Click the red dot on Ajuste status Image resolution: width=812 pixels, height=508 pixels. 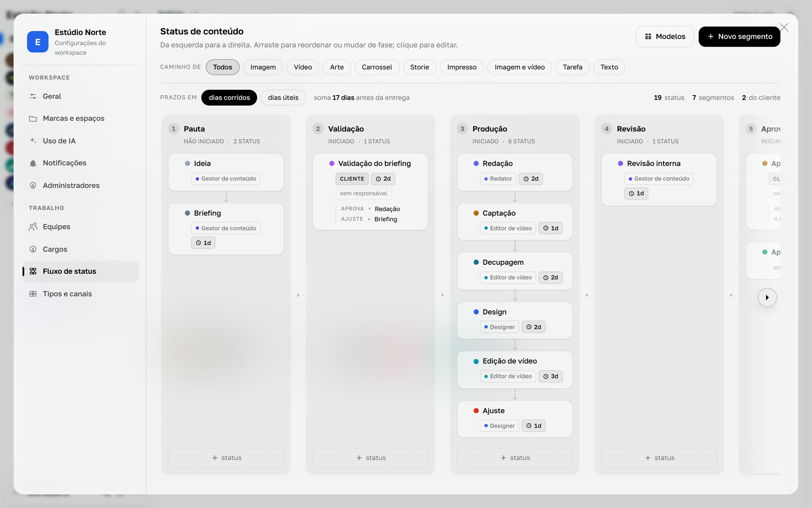[476, 411]
